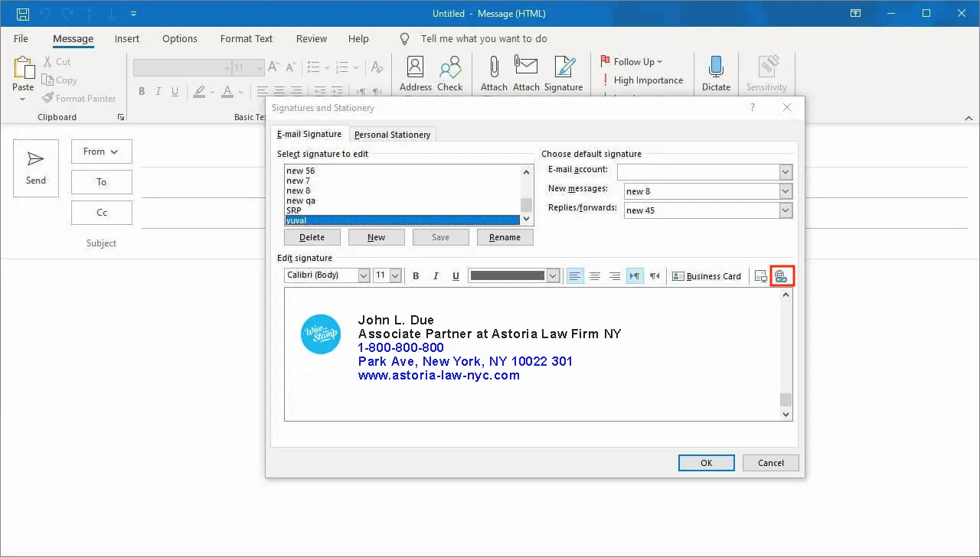Align signature text right
The height and width of the screenshot is (557, 980).
pos(615,276)
